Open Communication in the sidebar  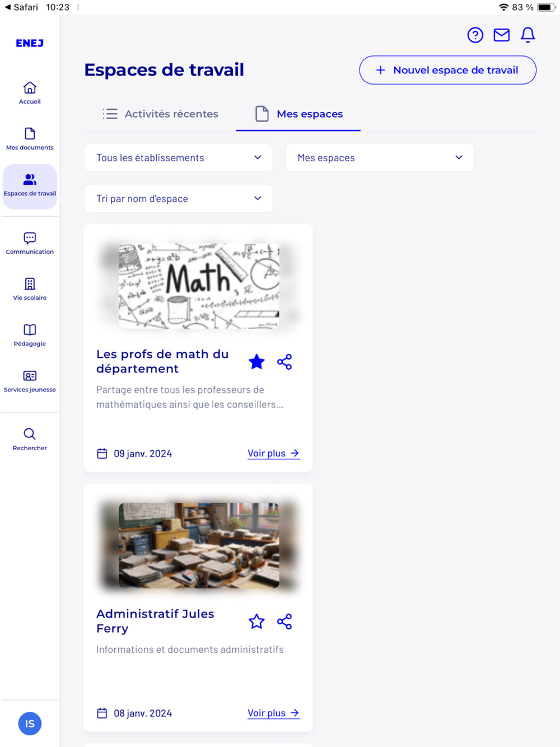coord(30,244)
